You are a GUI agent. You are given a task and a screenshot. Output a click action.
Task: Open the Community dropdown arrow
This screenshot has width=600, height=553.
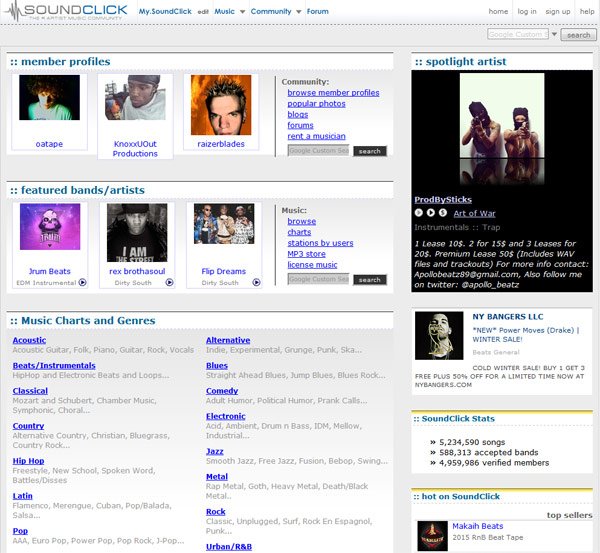[x=298, y=12]
